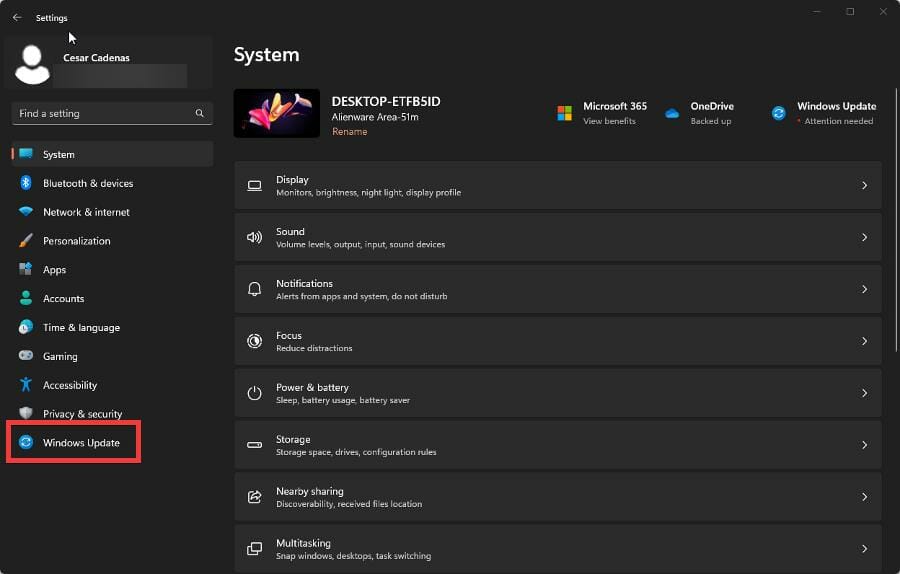This screenshot has height=574, width=900.
Task: Select System in the sidebar
Action: pos(112,154)
